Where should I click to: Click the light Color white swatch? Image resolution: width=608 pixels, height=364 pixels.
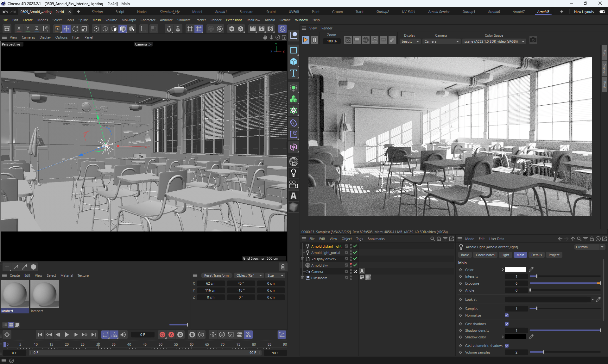pyautogui.click(x=515, y=270)
